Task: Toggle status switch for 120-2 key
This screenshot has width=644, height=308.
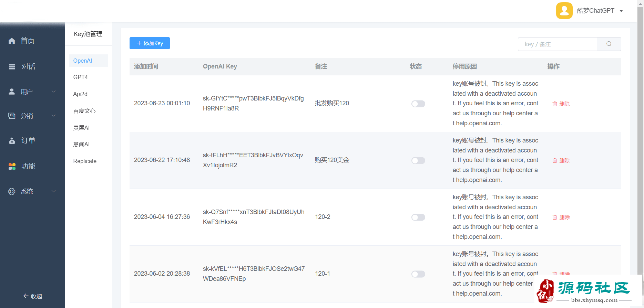Action: click(418, 217)
